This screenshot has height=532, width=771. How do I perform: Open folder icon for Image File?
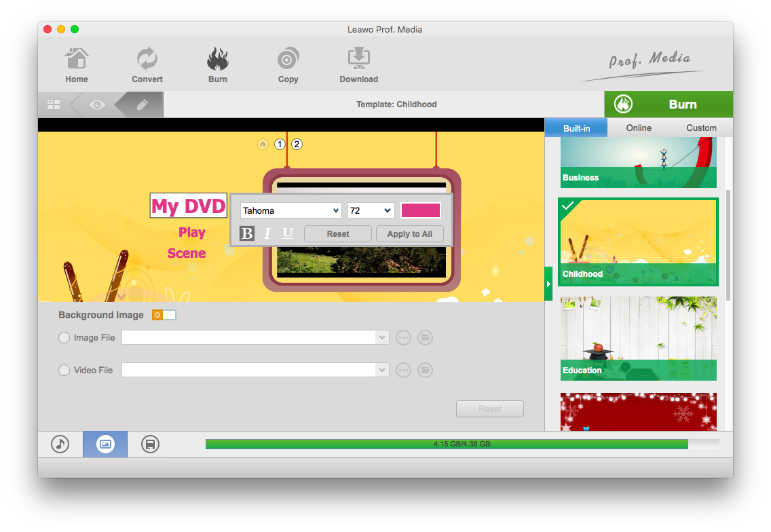(425, 338)
